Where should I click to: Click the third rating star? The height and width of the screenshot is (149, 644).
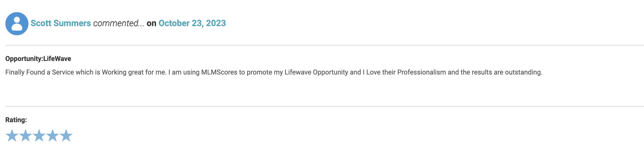(39, 135)
